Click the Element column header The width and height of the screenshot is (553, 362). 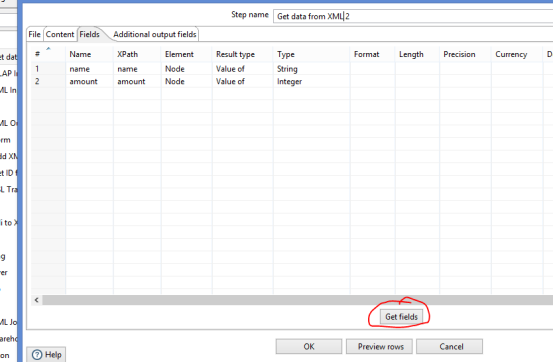[x=187, y=54]
